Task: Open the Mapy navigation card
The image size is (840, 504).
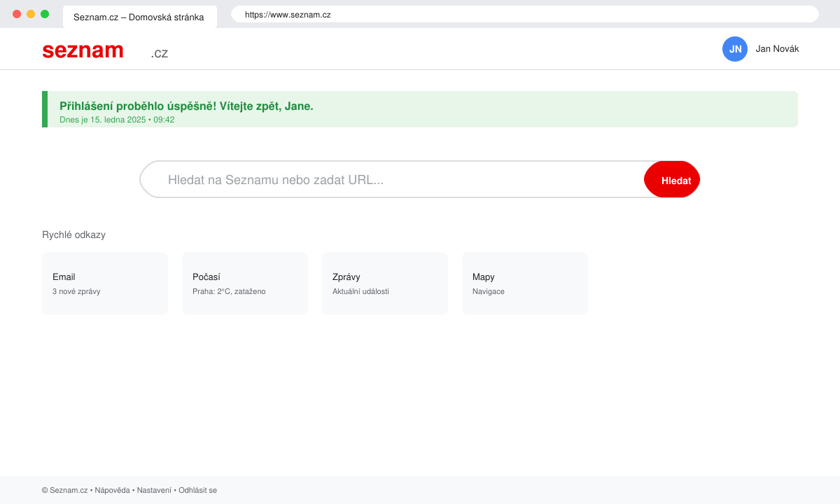Action: (x=525, y=283)
